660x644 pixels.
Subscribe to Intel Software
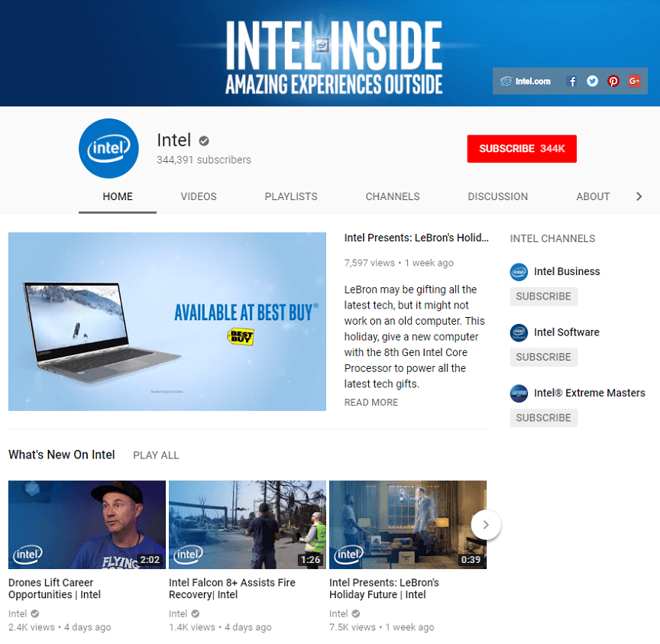tap(543, 357)
